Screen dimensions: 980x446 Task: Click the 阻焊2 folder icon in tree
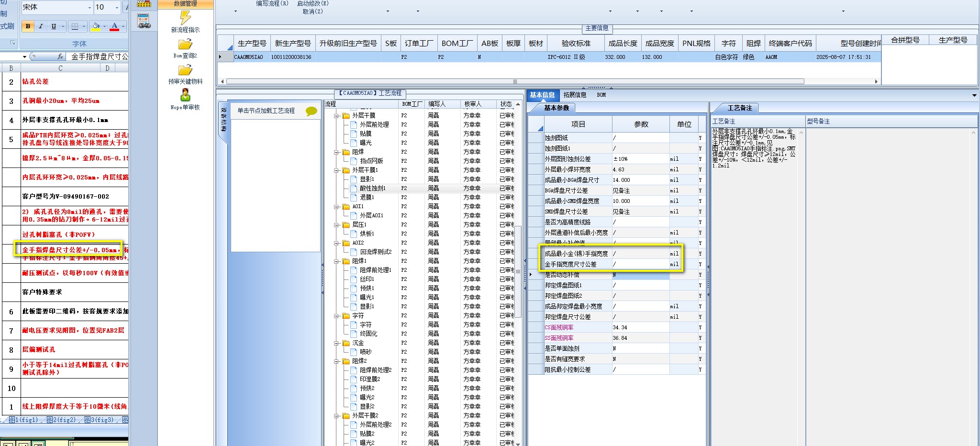coord(346,361)
